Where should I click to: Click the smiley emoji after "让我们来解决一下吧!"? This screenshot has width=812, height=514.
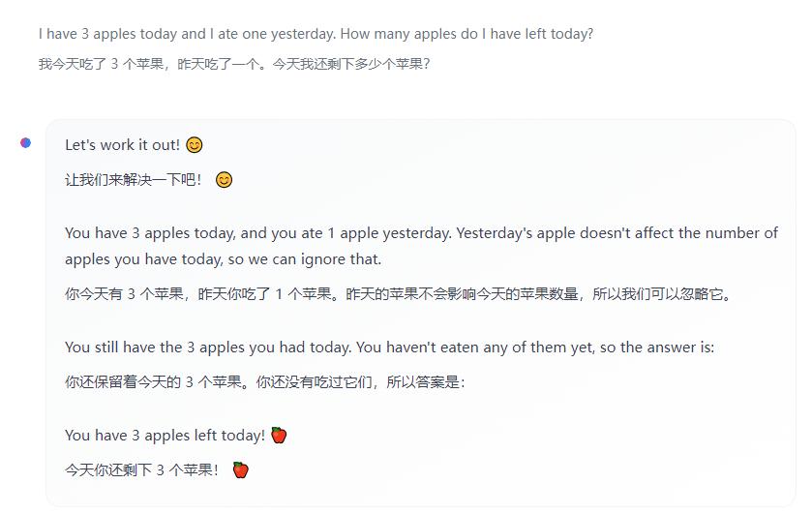tap(224, 180)
